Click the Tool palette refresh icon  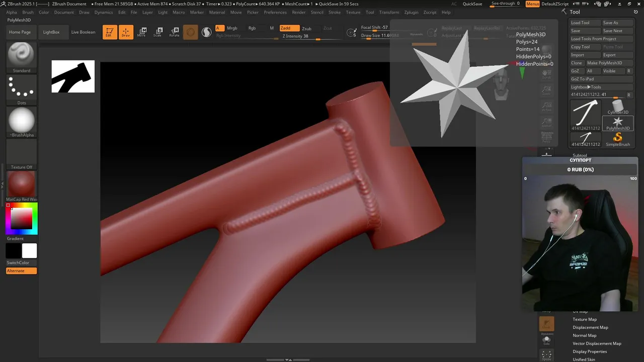[x=636, y=12]
